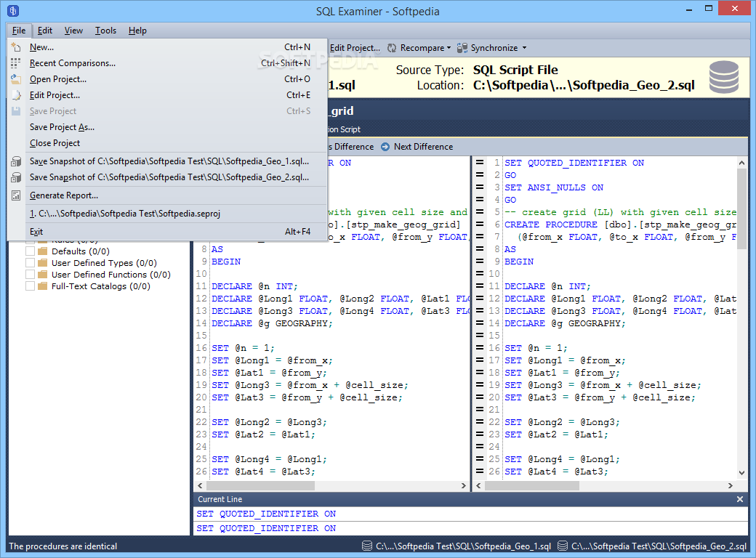Select Edit Project... in File menu
The image size is (756, 558).
point(167,95)
